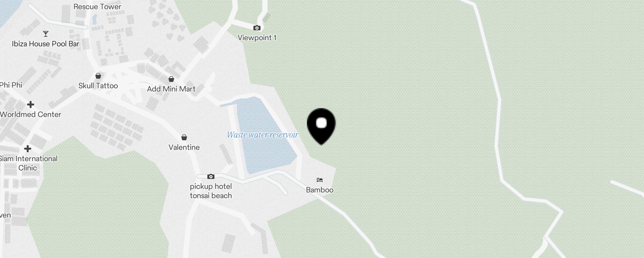Click the Ibiza House Pool Bar cocktail icon
This screenshot has height=258, width=644.
coord(46,34)
